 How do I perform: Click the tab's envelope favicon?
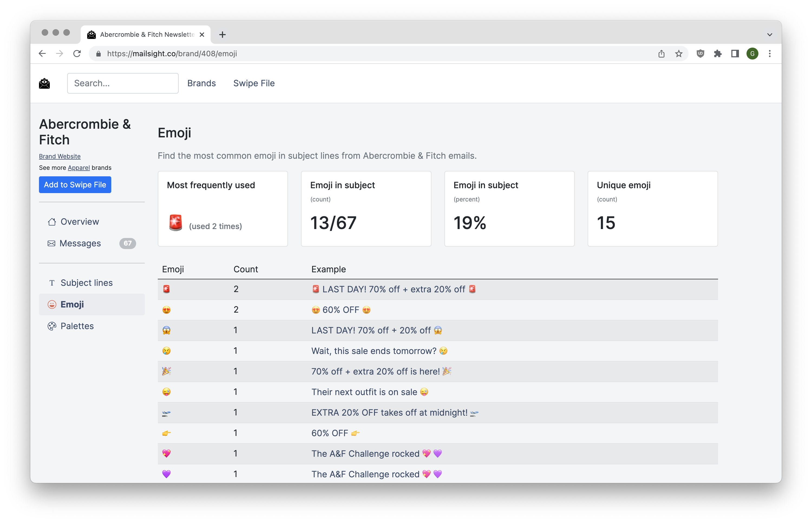pyautogui.click(x=91, y=35)
